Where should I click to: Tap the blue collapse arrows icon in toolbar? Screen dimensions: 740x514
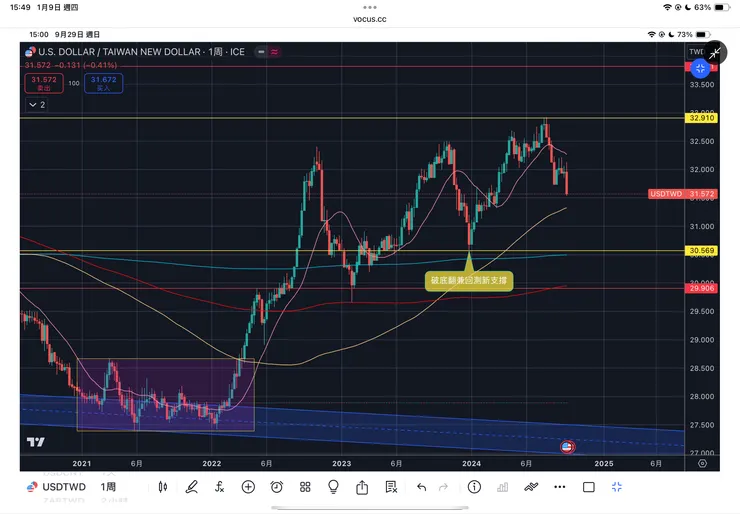(x=617, y=487)
